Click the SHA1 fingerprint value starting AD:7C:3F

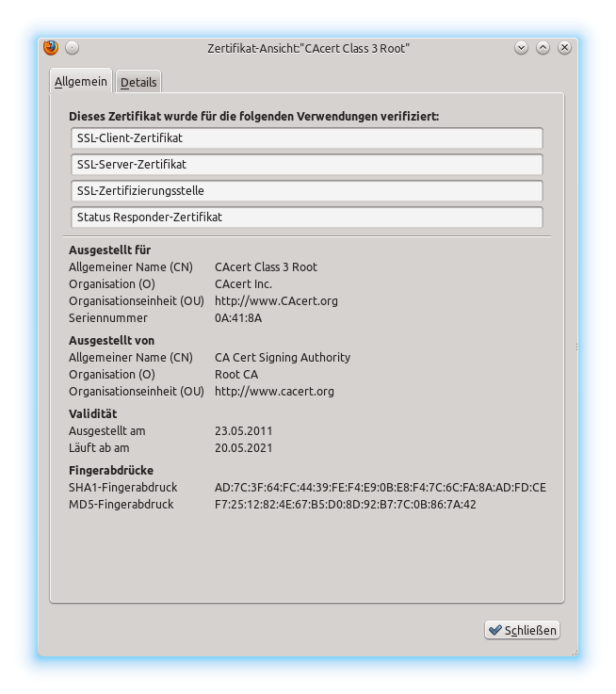(x=381, y=487)
